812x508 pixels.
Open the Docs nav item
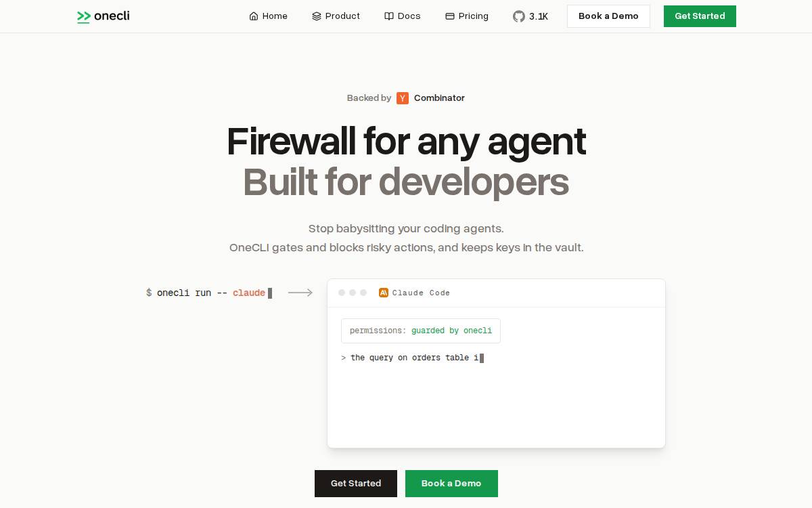click(403, 16)
